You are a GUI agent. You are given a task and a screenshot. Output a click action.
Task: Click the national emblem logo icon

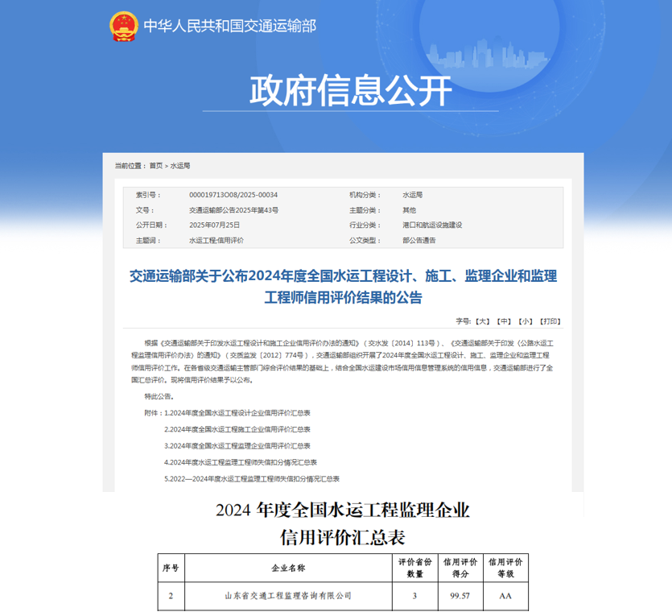coord(124,25)
